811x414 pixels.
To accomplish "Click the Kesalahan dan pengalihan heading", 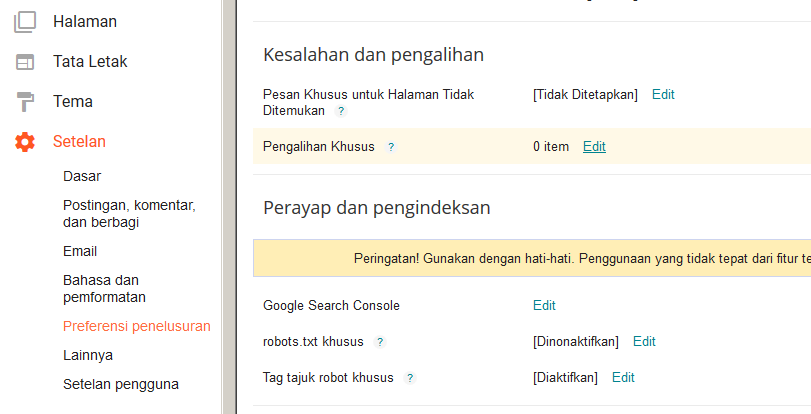I will tap(373, 55).
